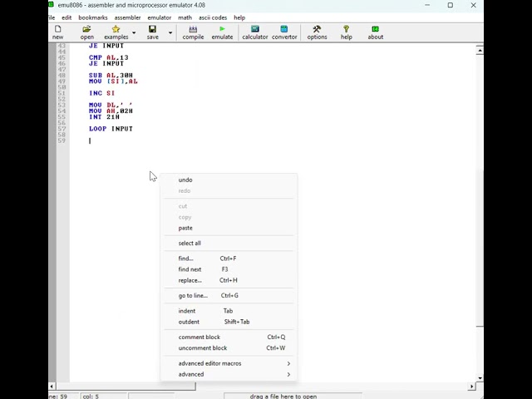Click the INC SI code line
This screenshot has height=399, width=532.
point(101,93)
